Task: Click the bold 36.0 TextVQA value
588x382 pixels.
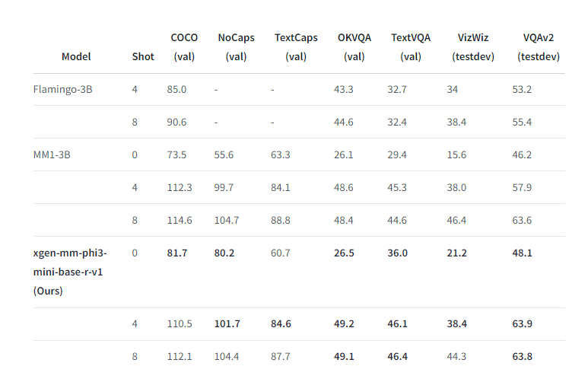Action: tap(399, 253)
